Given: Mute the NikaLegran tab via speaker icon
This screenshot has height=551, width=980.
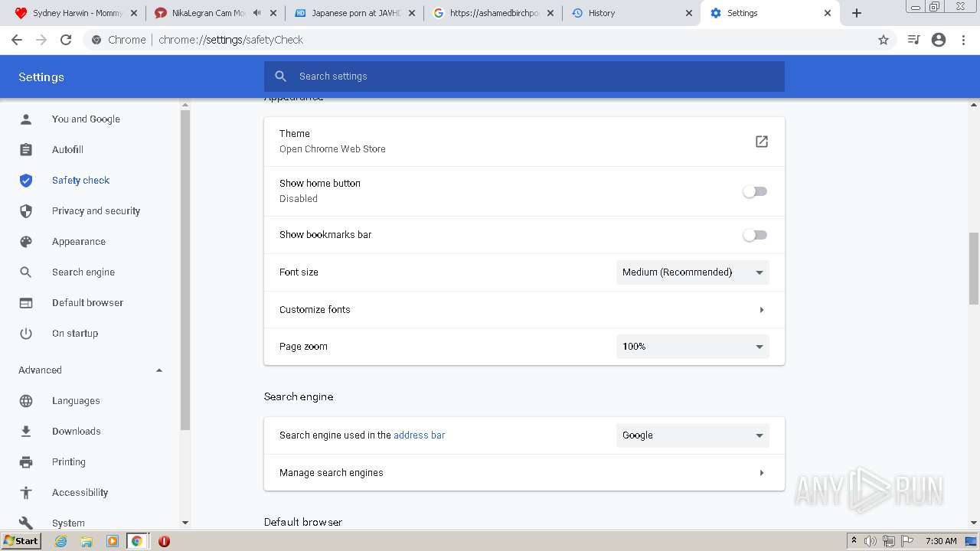Looking at the screenshot, I should click(x=256, y=13).
